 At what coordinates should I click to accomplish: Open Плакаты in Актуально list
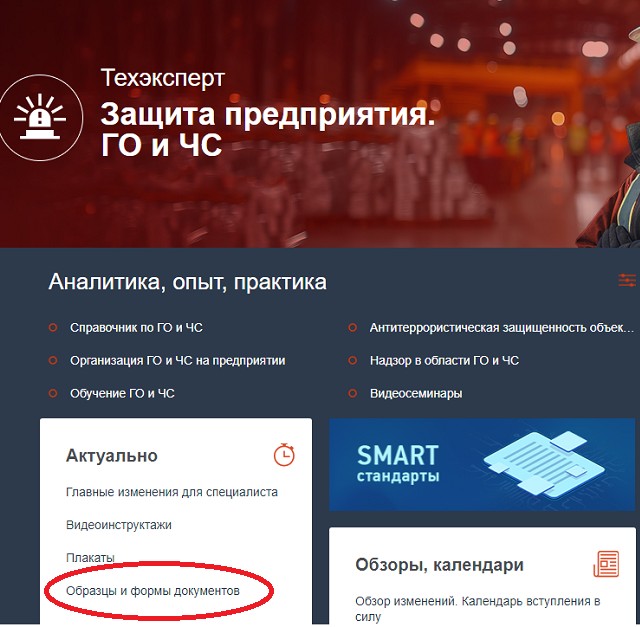pos(90,558)
